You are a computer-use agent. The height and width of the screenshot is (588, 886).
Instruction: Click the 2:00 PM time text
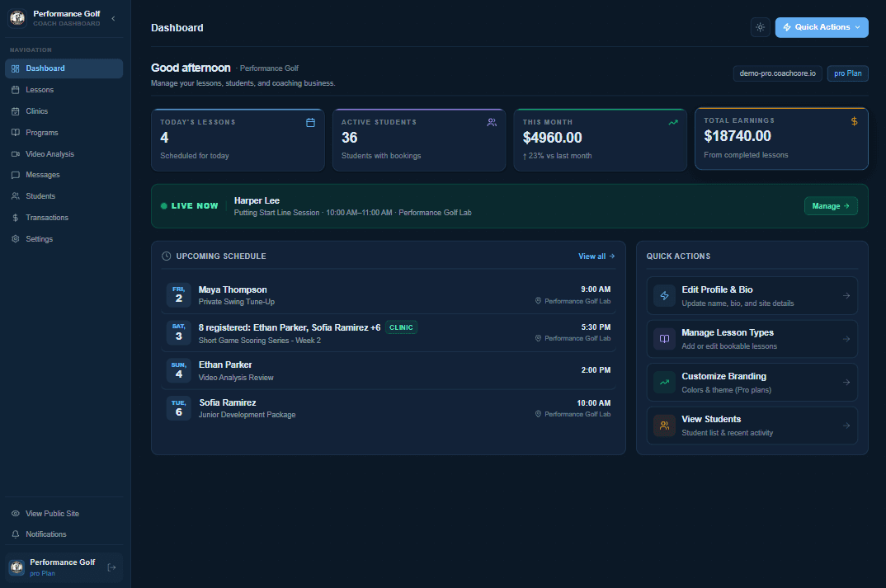click(596, 370)
